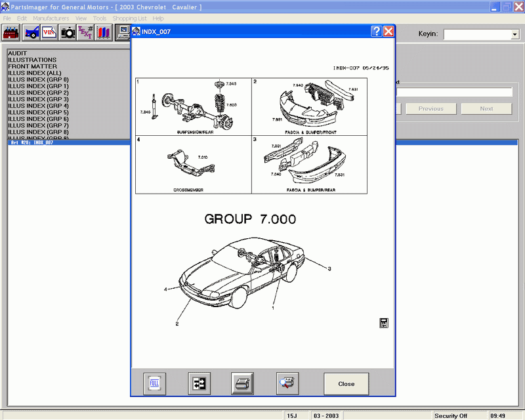Open the Help menu
Screen dimensions: 525x420
[x=158, y=18]
